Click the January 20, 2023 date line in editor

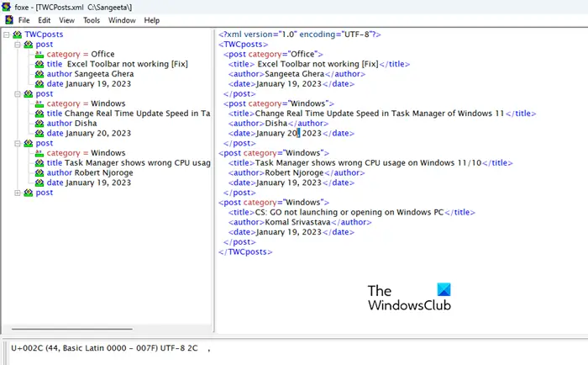(291, 134)
